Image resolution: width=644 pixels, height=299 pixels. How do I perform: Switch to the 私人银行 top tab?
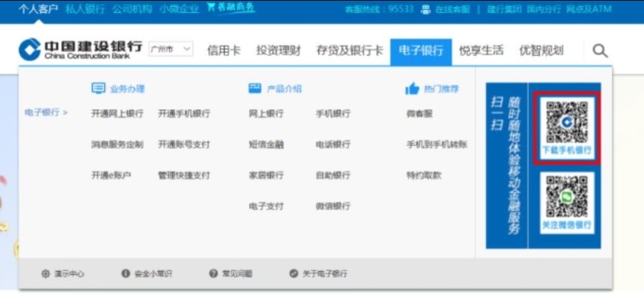click(x=85, y=9)
